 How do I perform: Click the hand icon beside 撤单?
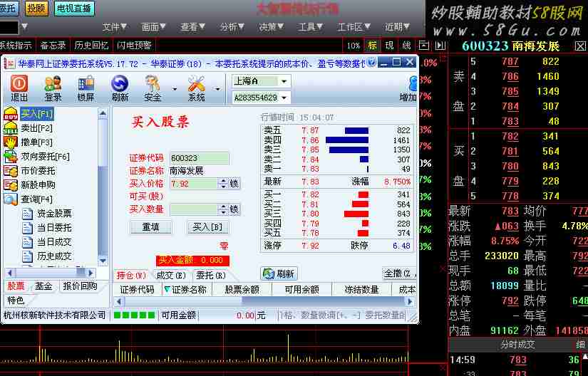pyautogui.click(x=11, y=142)
